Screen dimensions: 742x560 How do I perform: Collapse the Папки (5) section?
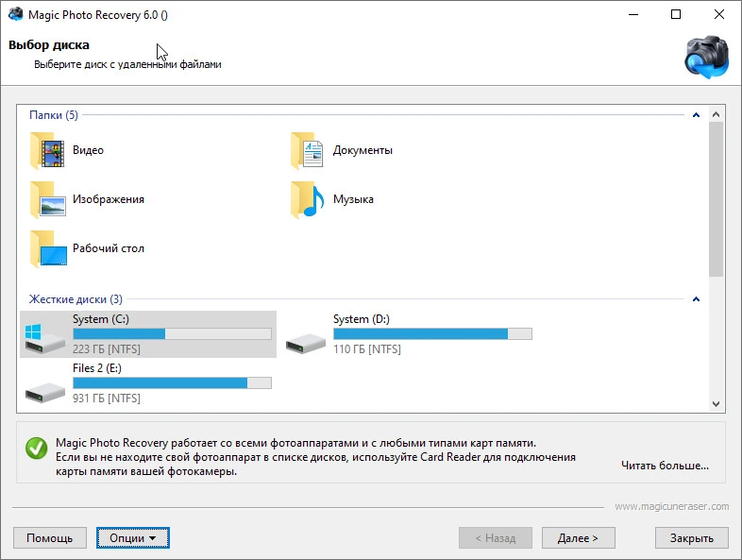[x=696, y=115]
